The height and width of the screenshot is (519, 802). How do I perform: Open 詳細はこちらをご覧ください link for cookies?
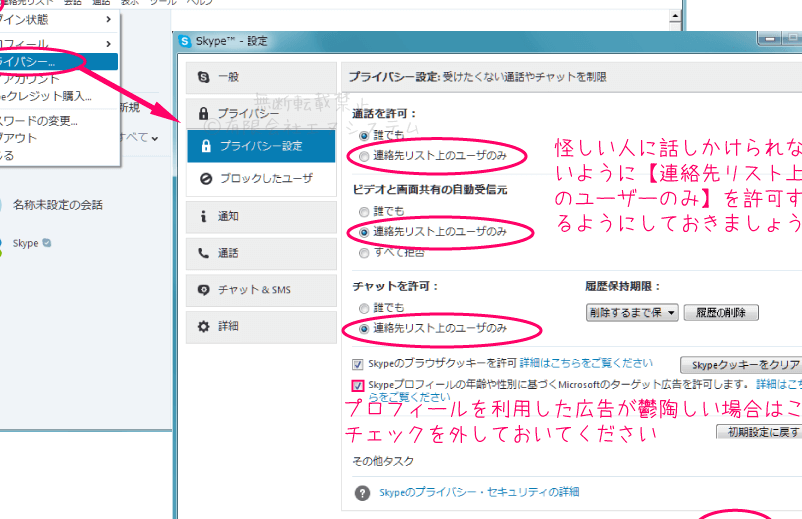click(586, 363)
